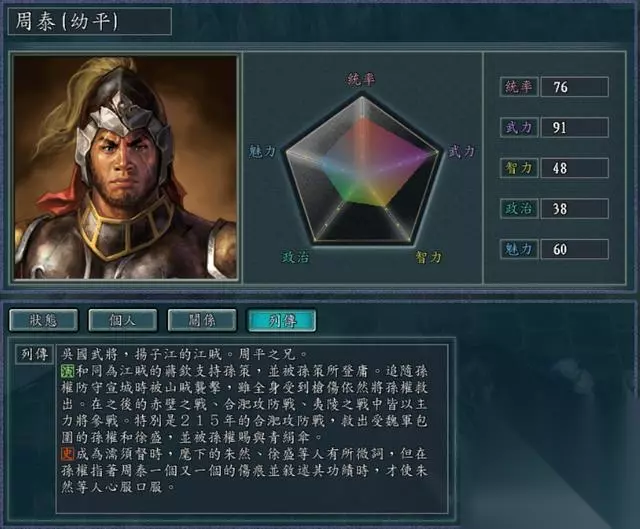Click the 武力 value field showing 91
Screen dimensions: 640x529
(x=575, y=127)
